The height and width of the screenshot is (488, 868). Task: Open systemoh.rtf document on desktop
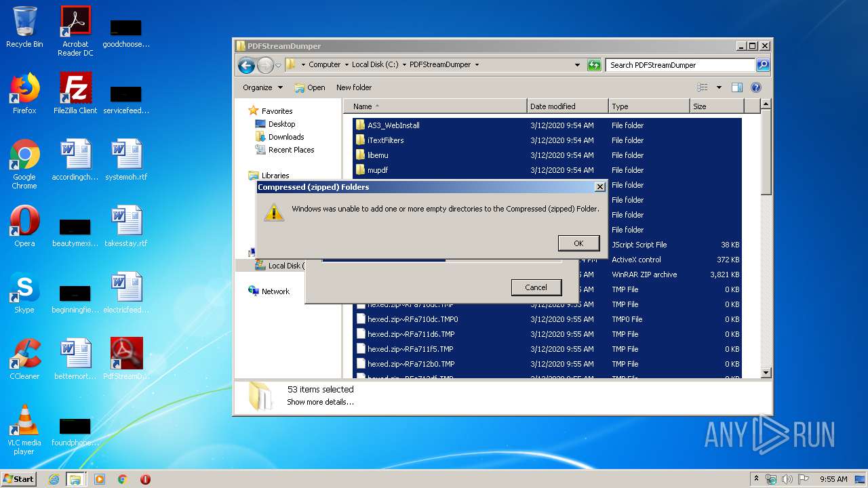tap(126, 160)
